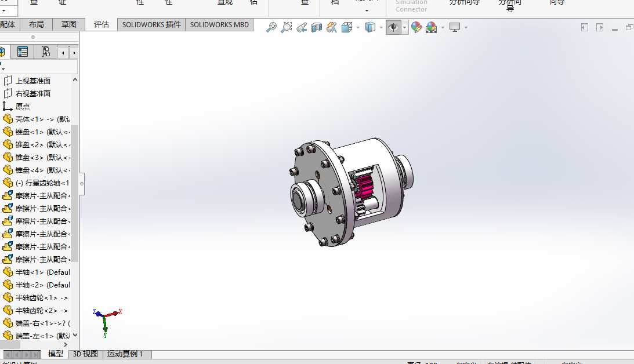This screenshot has height=364, width=634.
Task: Select 右视基准面 in the feature tree
Action: click(32, 94)
